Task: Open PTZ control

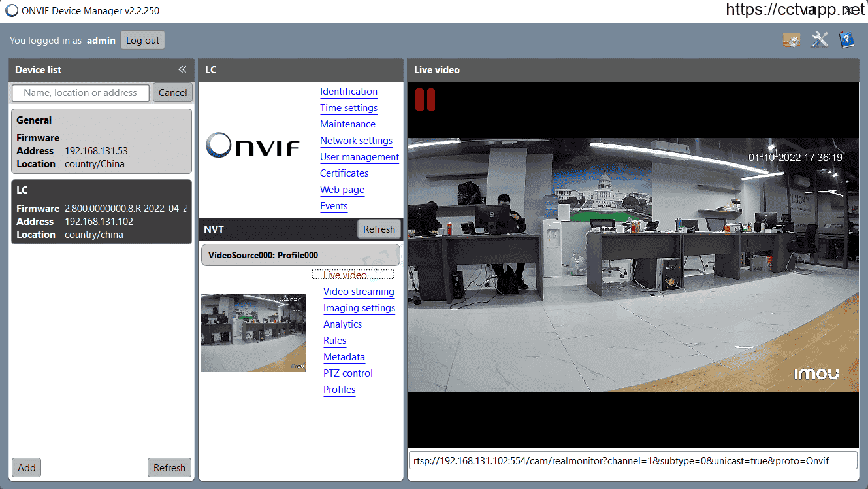Action: (x=348, y=373)
